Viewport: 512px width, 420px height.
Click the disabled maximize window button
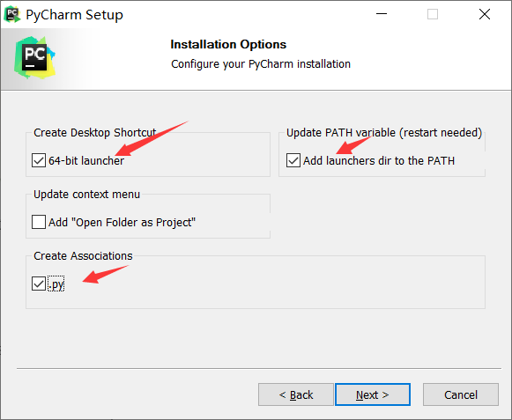click(433, 14)
